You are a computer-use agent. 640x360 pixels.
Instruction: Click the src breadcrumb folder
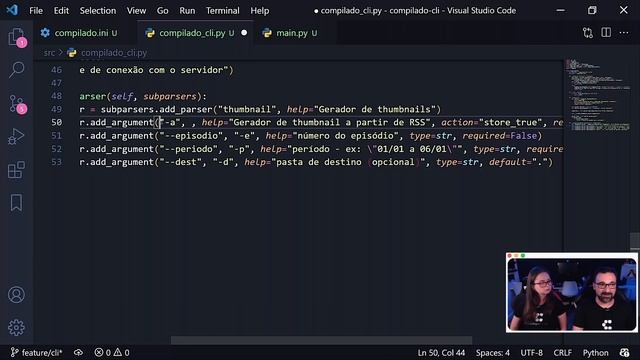click(x=49, y=53)
